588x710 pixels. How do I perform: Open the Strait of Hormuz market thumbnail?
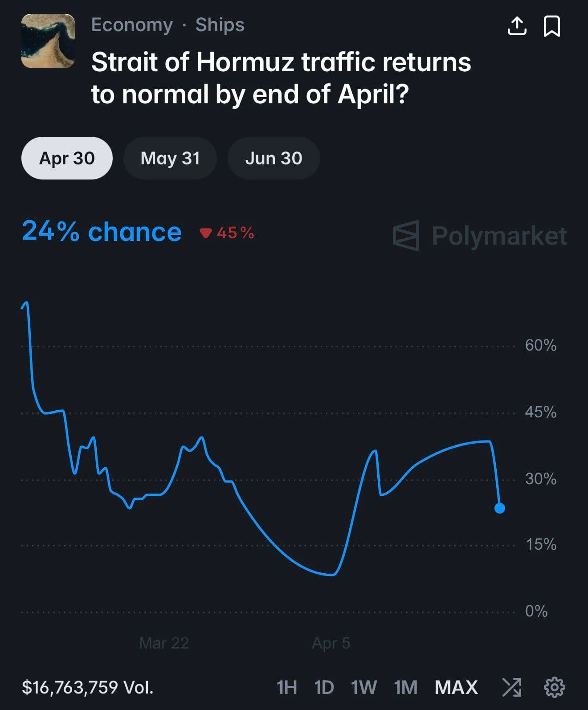click(x=48, y=41)
